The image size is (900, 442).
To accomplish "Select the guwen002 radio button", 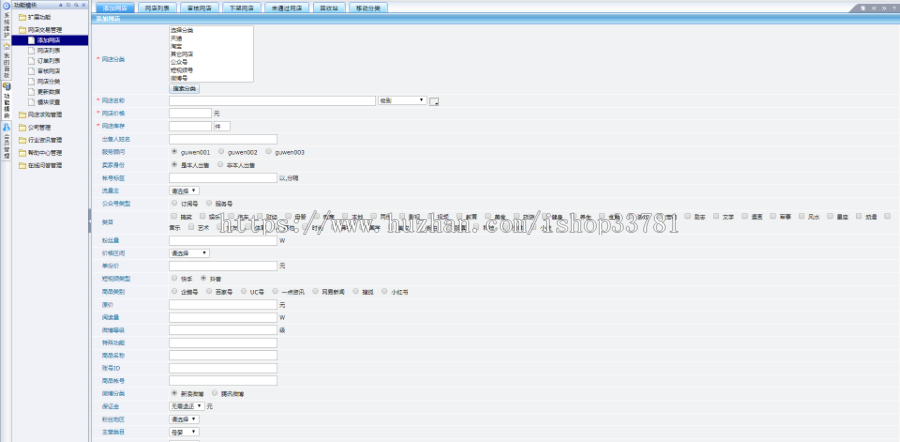I will (x=221, y=152).
